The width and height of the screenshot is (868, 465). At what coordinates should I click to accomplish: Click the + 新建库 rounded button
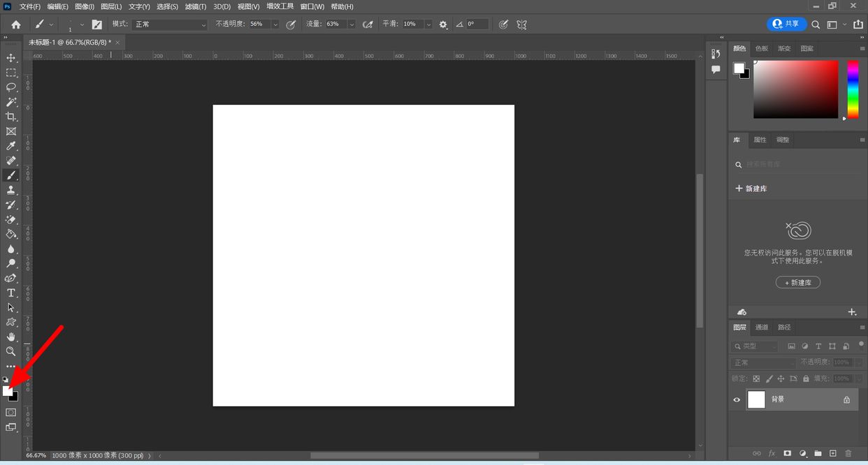pos(797,283)
